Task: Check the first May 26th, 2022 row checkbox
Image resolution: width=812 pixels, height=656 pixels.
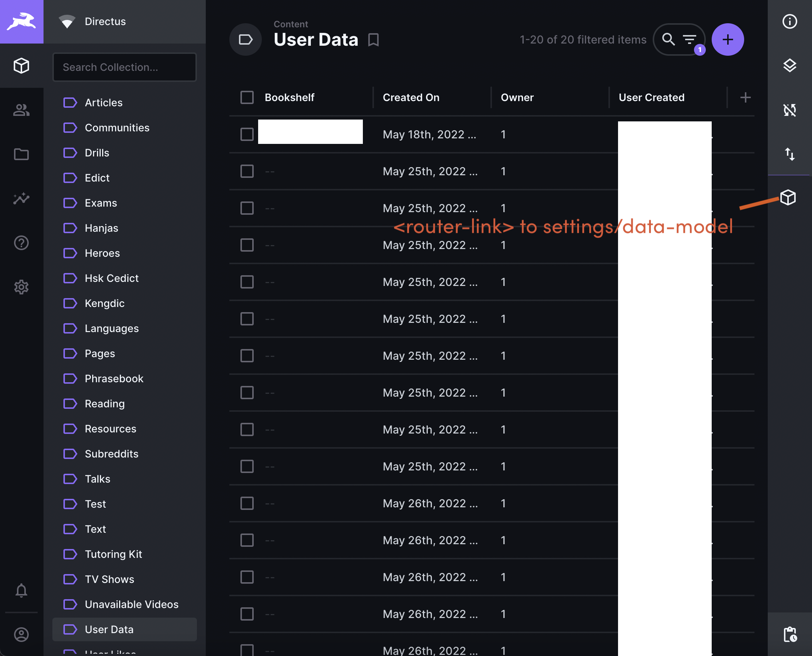Action: point(247,503)
